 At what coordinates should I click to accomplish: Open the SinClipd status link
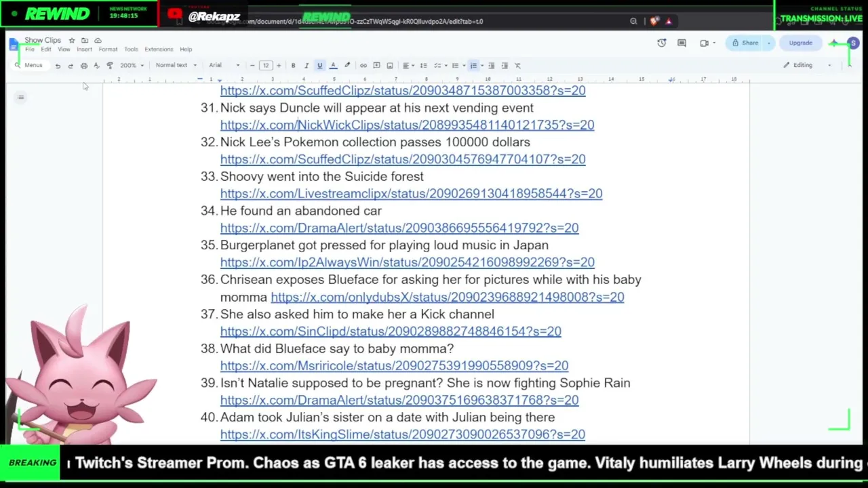tap(391, 331)
